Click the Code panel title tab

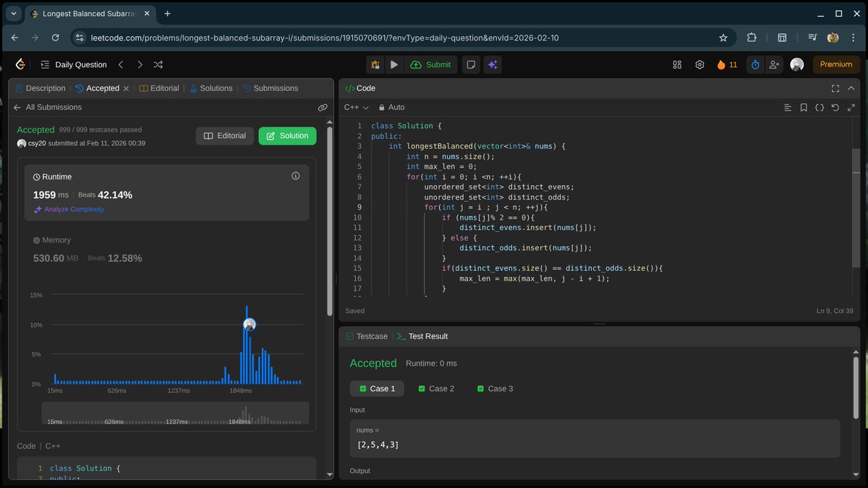[360, 88]
